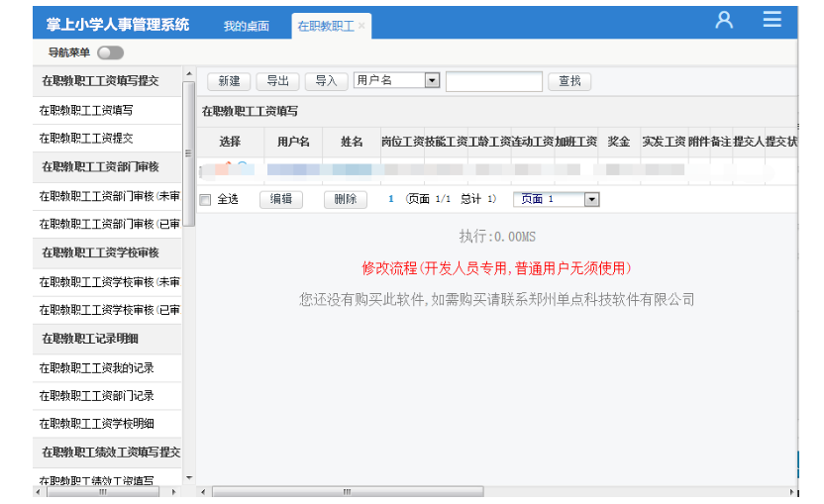
Task: Open the 页面 1 page selector dropdown
Action: tap(591, 199)
